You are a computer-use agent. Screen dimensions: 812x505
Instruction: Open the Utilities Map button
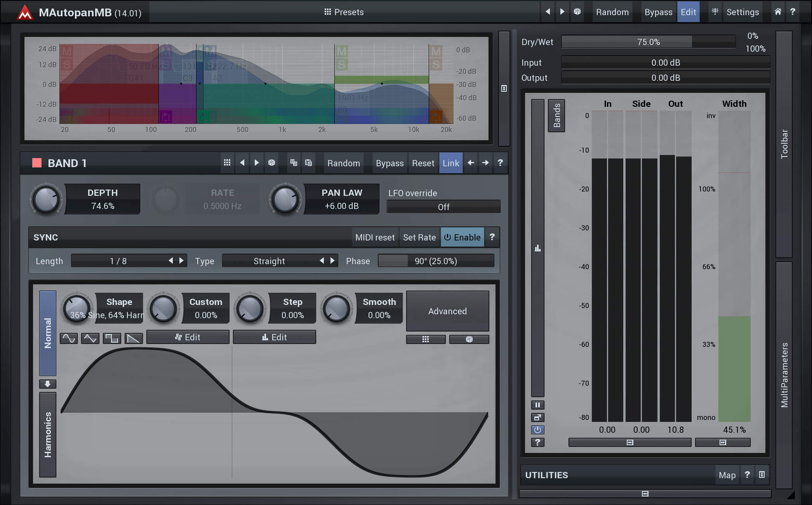pyautogui.click(x=727, y=475)
